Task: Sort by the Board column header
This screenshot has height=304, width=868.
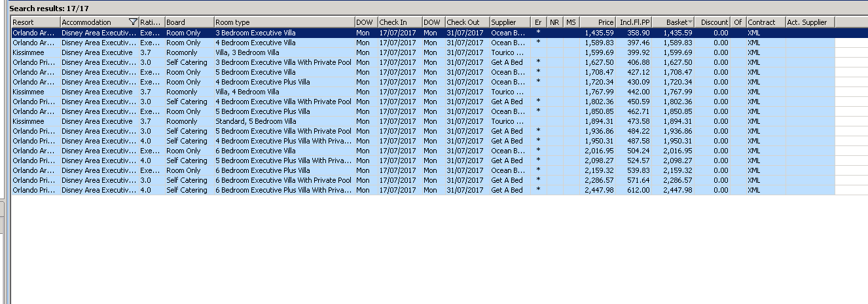Action: coord(189,22)
